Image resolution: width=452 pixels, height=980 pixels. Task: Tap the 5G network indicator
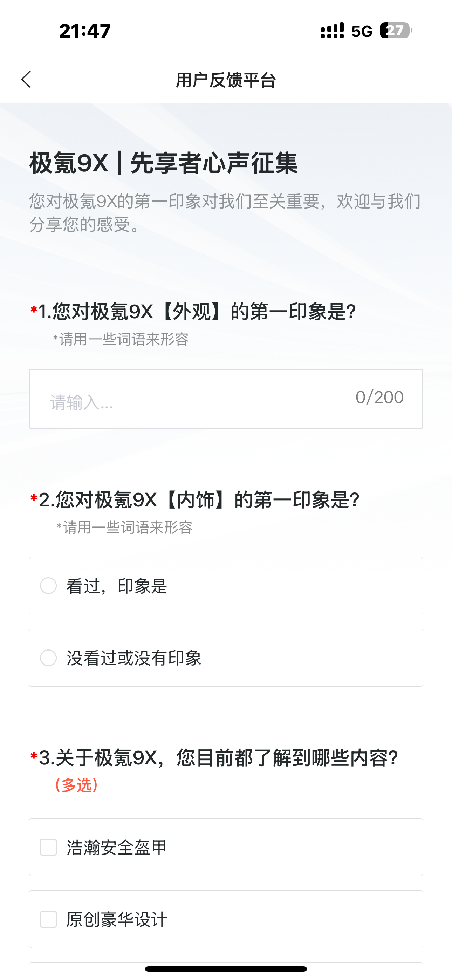pos(362,31)
